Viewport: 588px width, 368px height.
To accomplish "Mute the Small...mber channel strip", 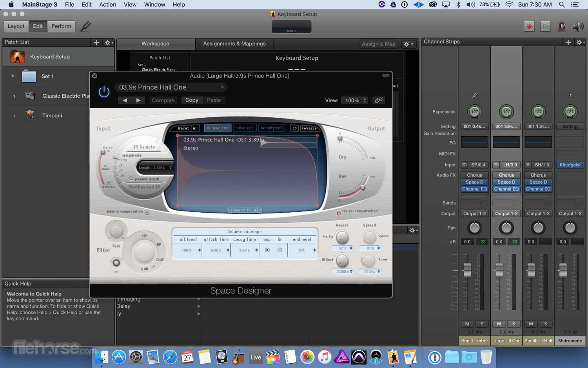I will tap(467, 324).
